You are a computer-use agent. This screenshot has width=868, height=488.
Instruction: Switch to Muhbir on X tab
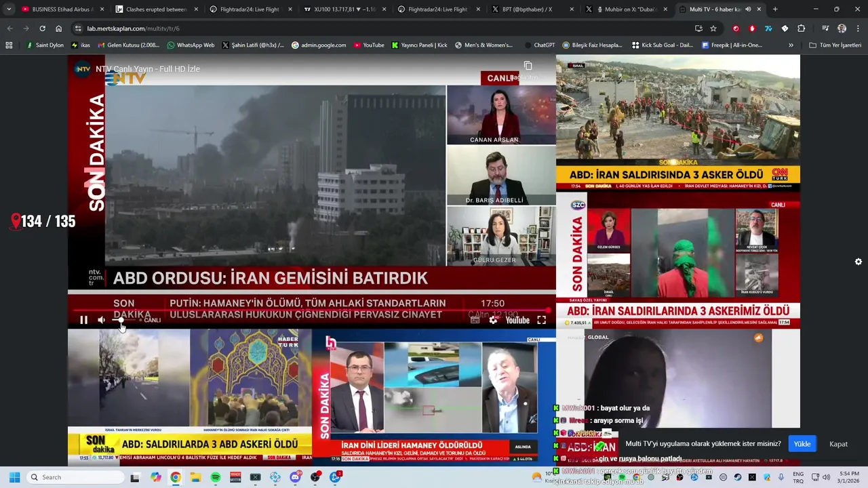click(626, 9)
